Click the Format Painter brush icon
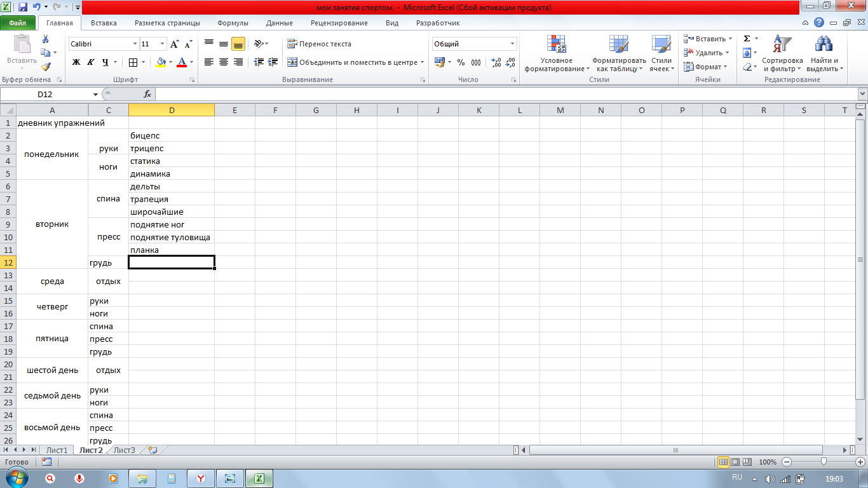The height and width of the screenshot is (488, 868). pyautogui.click(x=45, y=66)
